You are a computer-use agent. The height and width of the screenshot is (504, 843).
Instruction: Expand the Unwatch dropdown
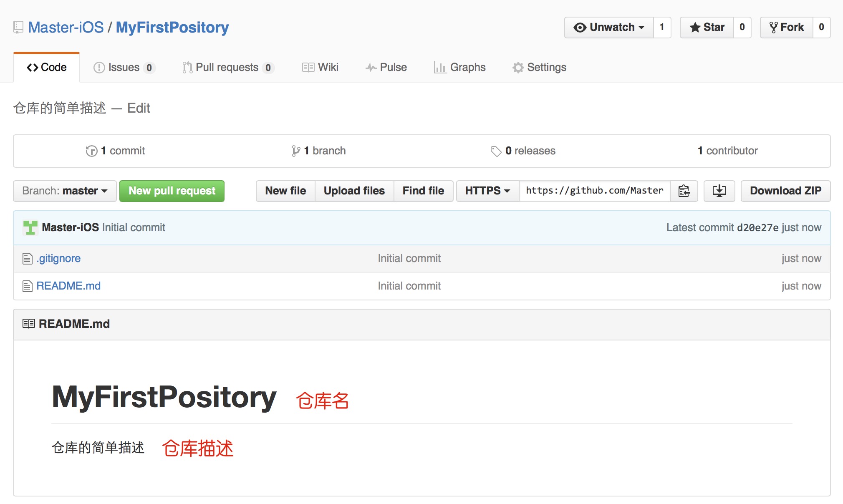[x=609, y=28]
